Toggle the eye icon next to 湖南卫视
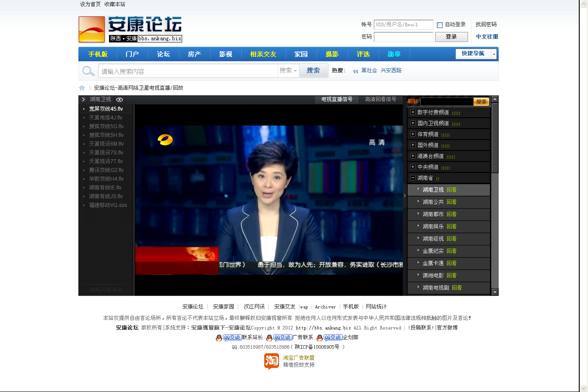 coord(119,99)
